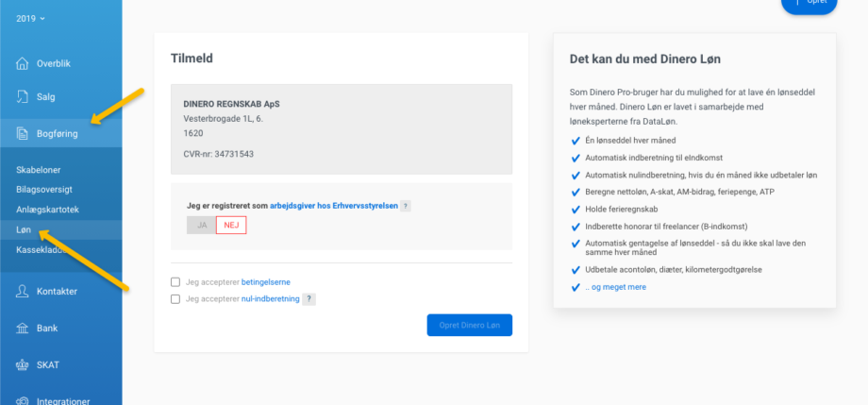Click the Kontakter person icon

coord(22,292)
